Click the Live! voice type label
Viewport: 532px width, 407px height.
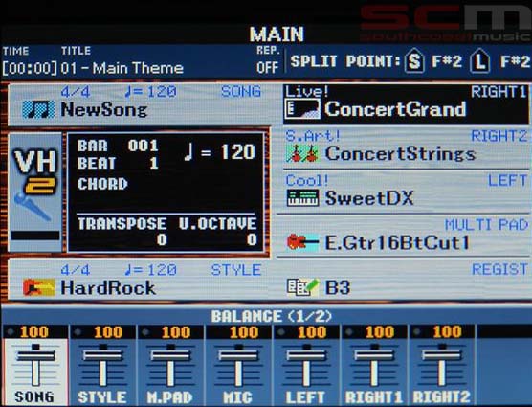click(x=307, y=91)
